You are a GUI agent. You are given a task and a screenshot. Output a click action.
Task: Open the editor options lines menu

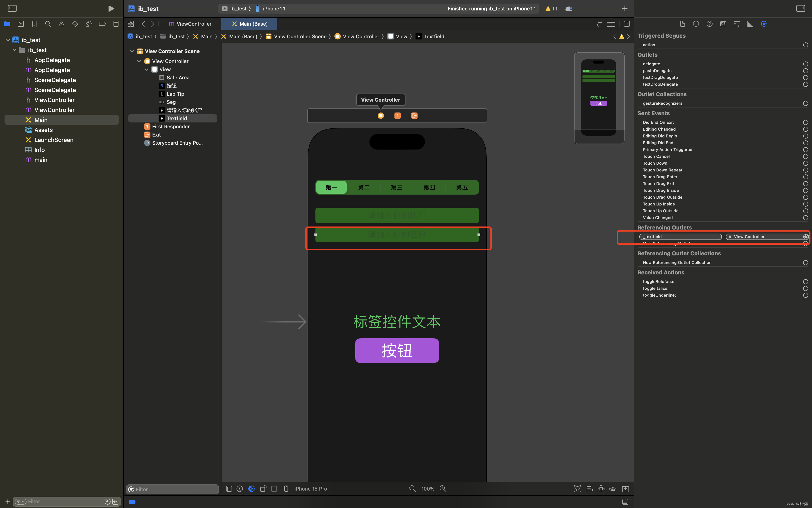tap(611, 24)
